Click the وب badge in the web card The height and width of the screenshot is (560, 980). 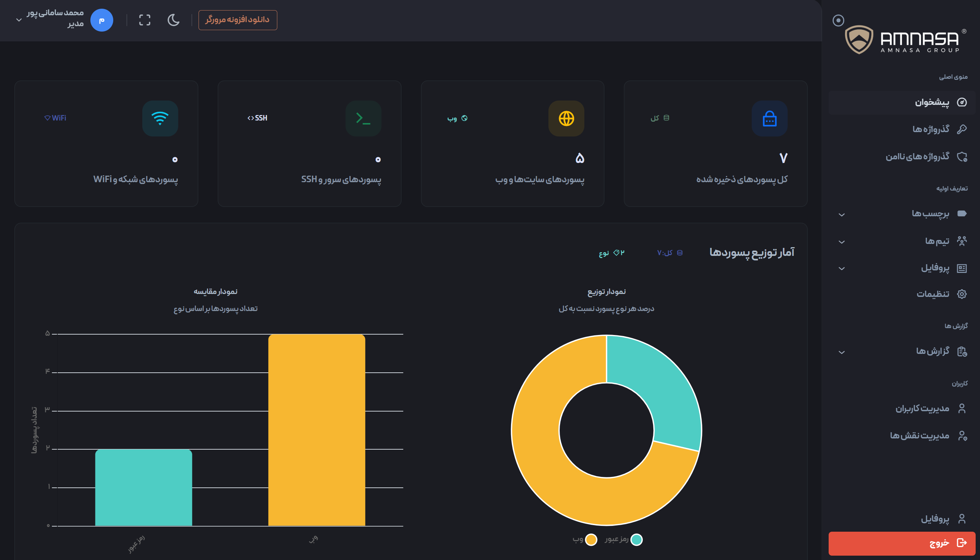pos(457,118)
